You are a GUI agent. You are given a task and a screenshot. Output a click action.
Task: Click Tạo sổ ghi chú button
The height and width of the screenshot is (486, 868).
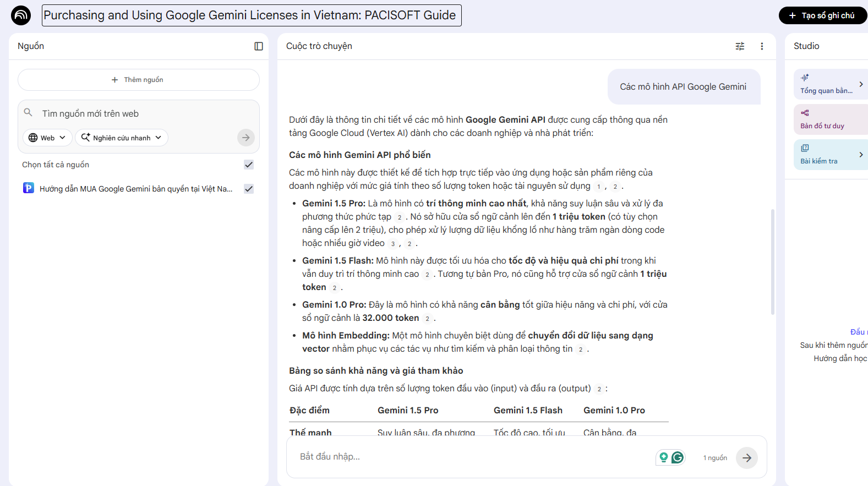click(x=822, y=15)
